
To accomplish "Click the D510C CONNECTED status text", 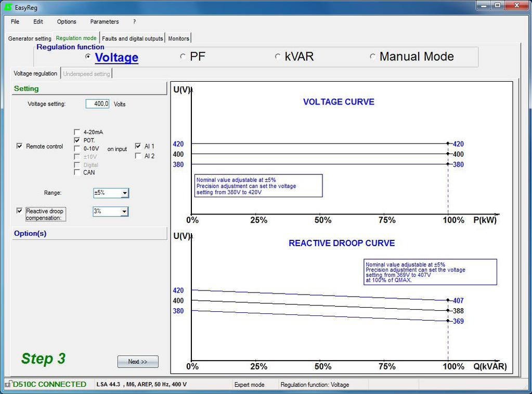I will point(49,384).
